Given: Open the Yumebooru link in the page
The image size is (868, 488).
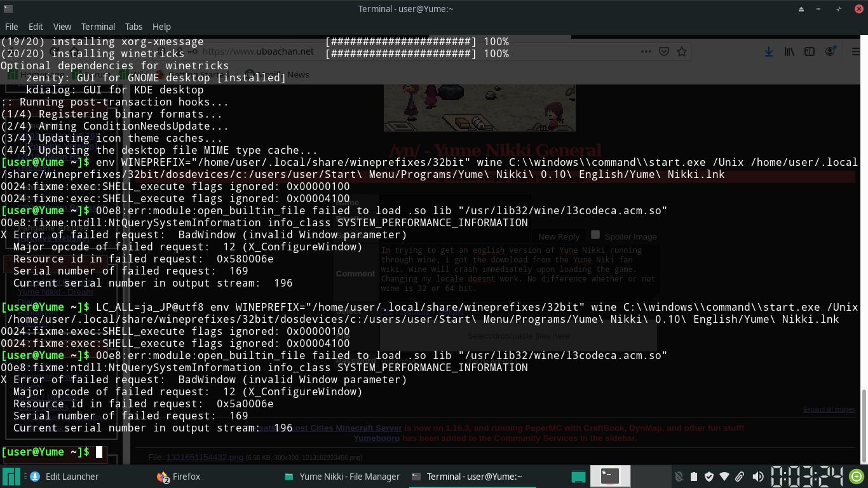Looking at the screenshot, I should 377,438.
